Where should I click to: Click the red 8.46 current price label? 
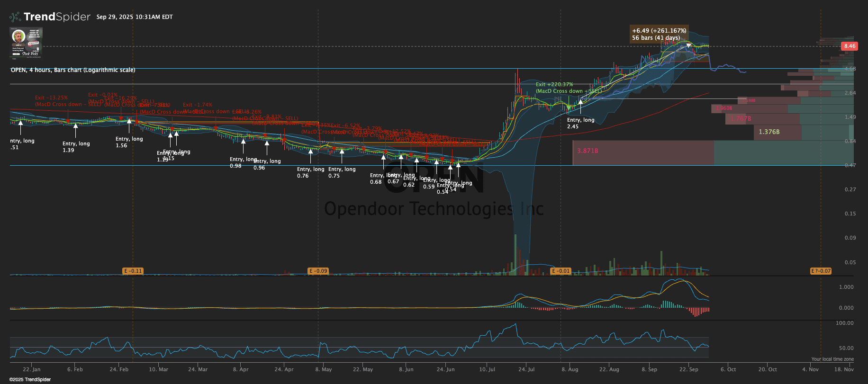[x=849, y=46]
